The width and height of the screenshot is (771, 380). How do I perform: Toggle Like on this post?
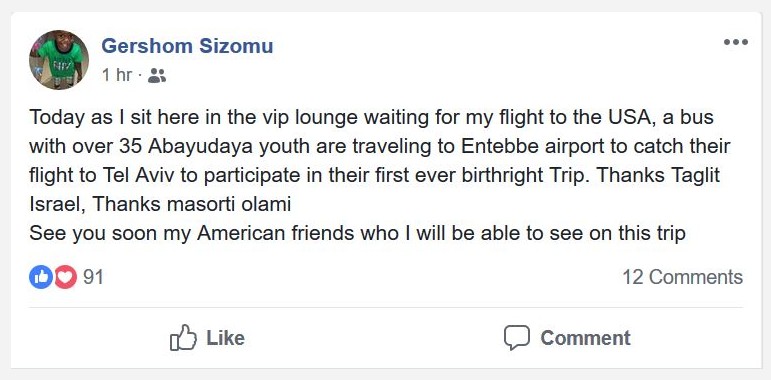pyautogui.click(x=207, y=338)
